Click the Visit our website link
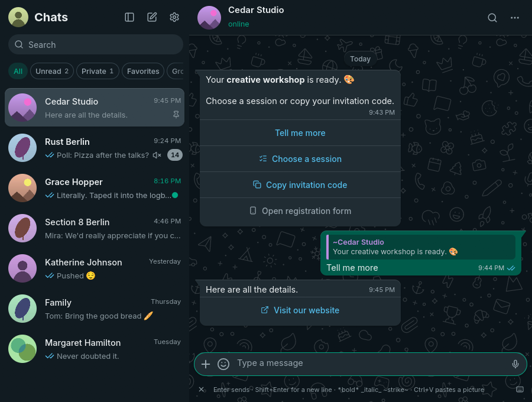This screenshot has width=532, height=402. (x=300, y=310)
